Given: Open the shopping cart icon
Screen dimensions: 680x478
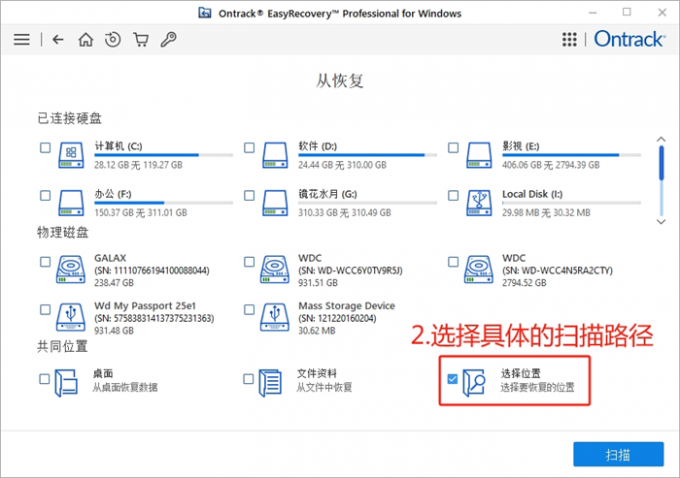Looking at the screenshot, I should (141, 40).
